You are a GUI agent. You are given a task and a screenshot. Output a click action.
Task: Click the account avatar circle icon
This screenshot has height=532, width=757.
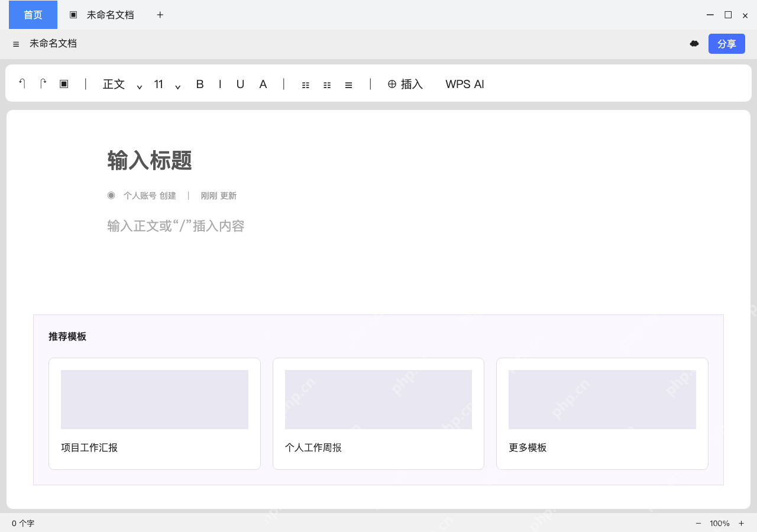click(111, 195)
